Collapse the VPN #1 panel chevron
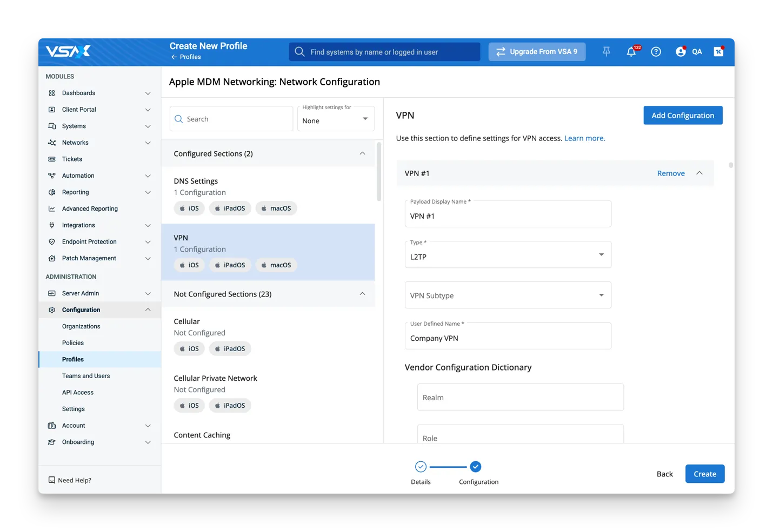This screenshot has width=773, height=532. tap(699, 173)
